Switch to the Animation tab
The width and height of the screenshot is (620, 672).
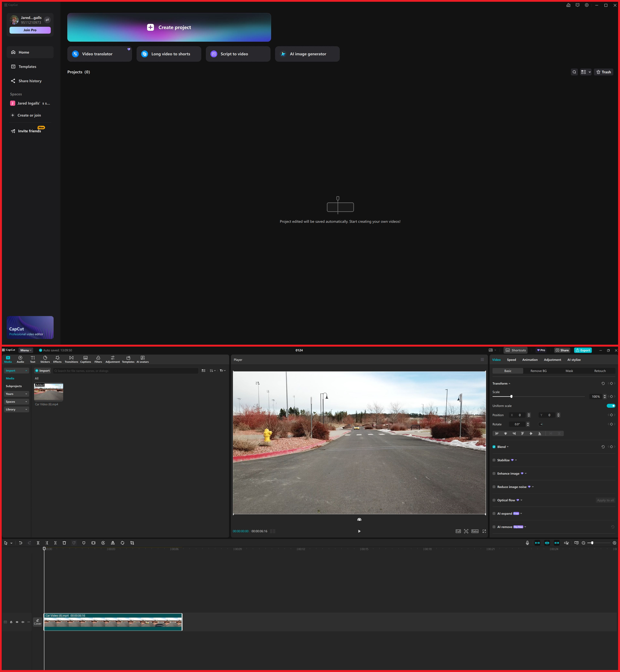(x=529, y=360)
